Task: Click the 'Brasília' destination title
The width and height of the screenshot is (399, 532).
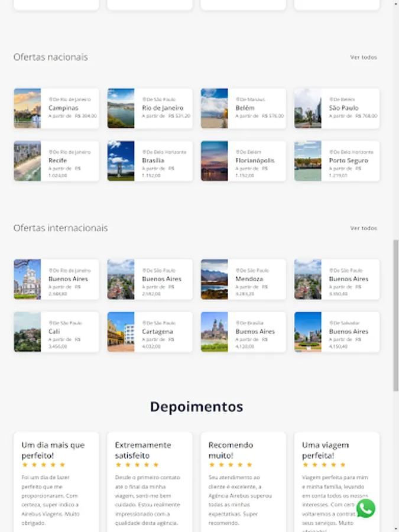Action: coord(153,160)
